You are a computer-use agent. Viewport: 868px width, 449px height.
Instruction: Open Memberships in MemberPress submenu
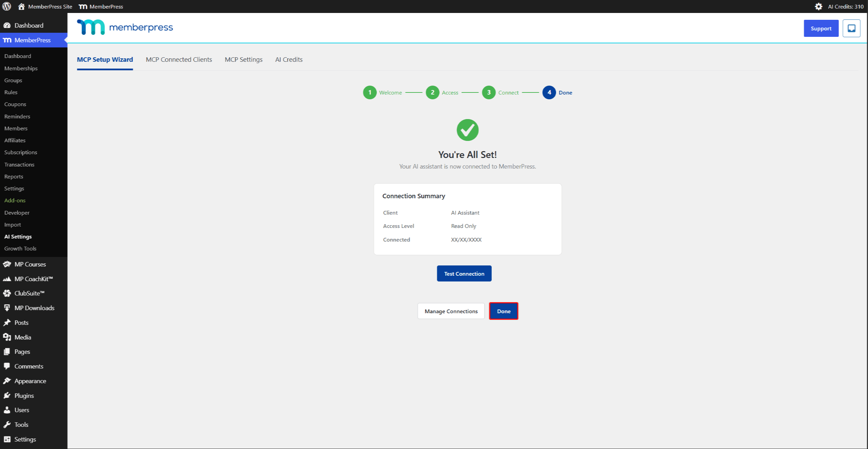[21, 68]
